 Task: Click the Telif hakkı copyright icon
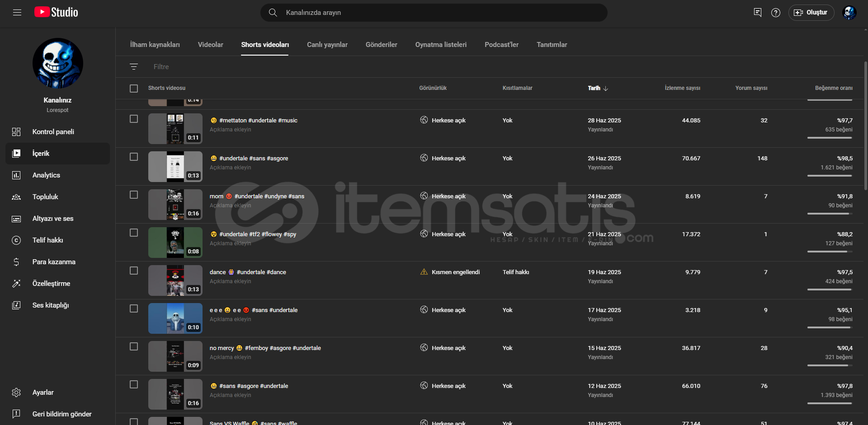click(16, 240)
